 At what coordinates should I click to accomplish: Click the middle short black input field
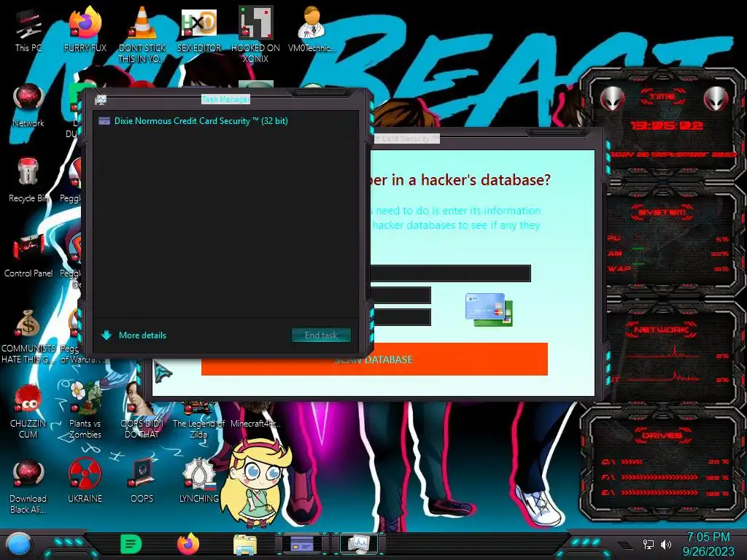click(x=401, y=295)
